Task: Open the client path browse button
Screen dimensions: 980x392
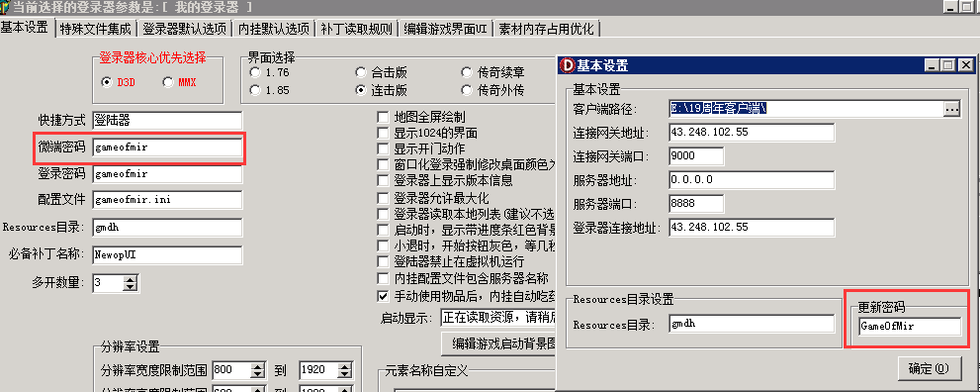Action: click(951, 109)
